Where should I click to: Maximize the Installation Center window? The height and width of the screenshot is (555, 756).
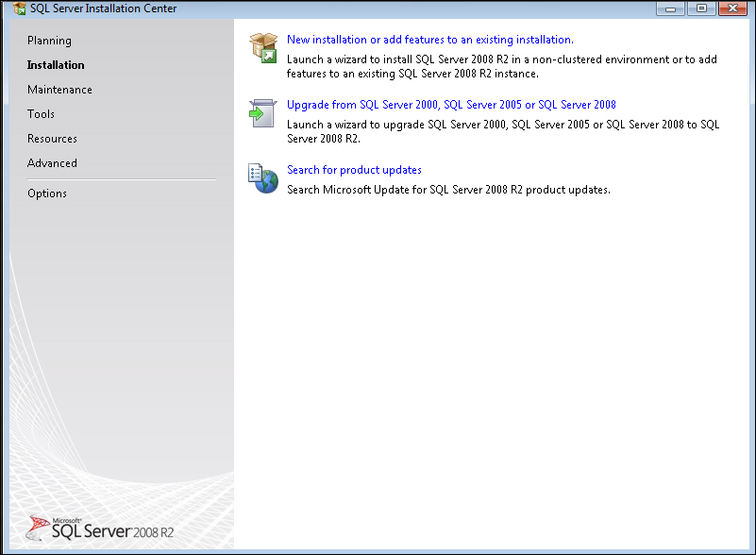700,8
